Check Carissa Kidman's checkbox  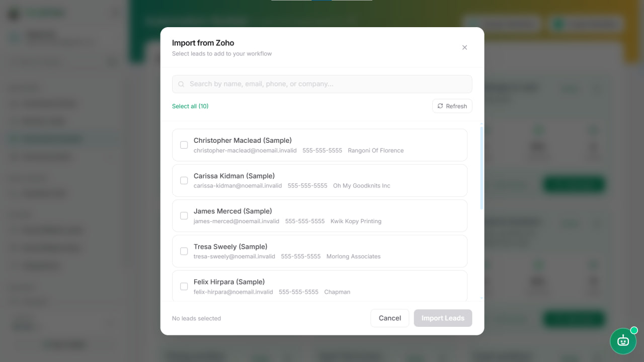click(184, 180)
